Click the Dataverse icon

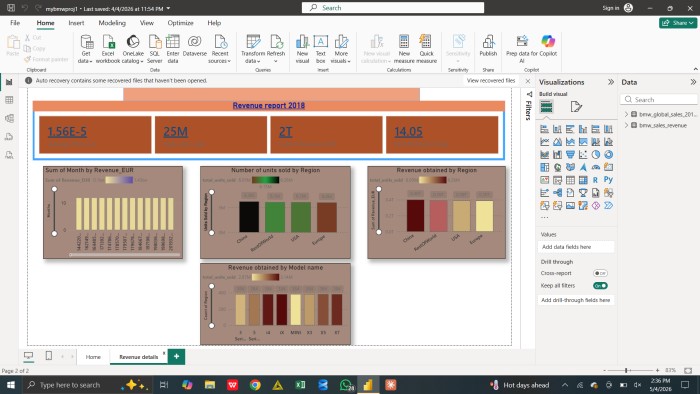[195, 46]
